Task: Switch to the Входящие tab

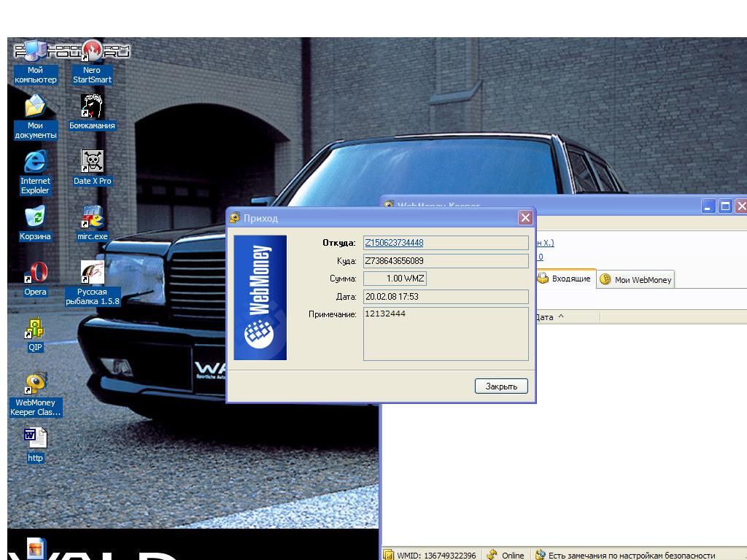Action: click(565, 279)
